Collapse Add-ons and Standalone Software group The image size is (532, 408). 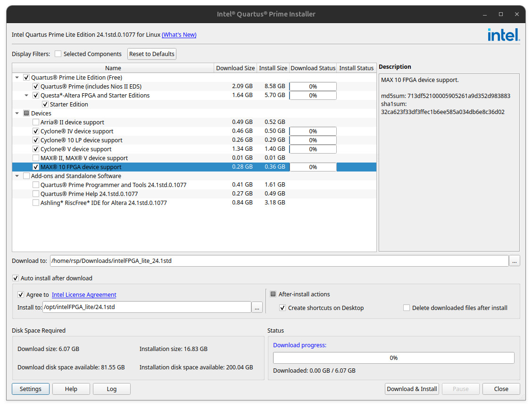17,176
